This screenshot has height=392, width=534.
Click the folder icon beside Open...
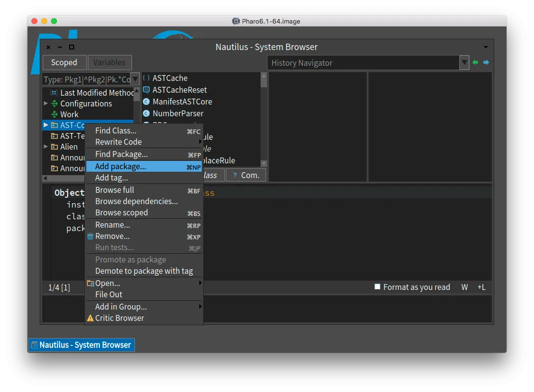(x=91, y=283)
